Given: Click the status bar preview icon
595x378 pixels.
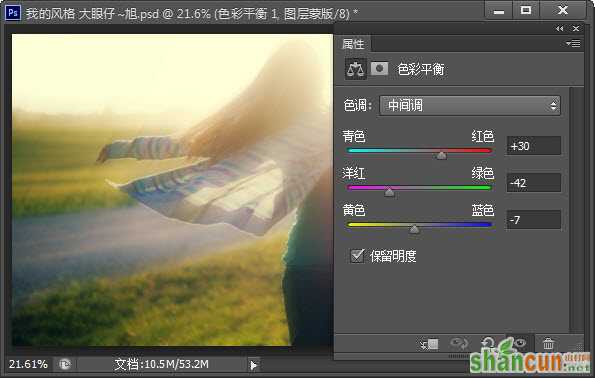Looking at the screenshot, I should click(x=65, y=364).
